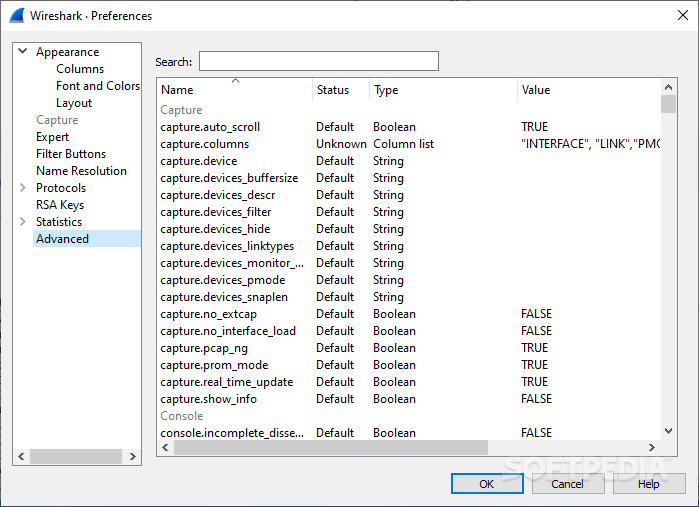The height and width of the screenshot is (507, 699).
Task: Select the capture.device preference
Action: coord(409,161)
